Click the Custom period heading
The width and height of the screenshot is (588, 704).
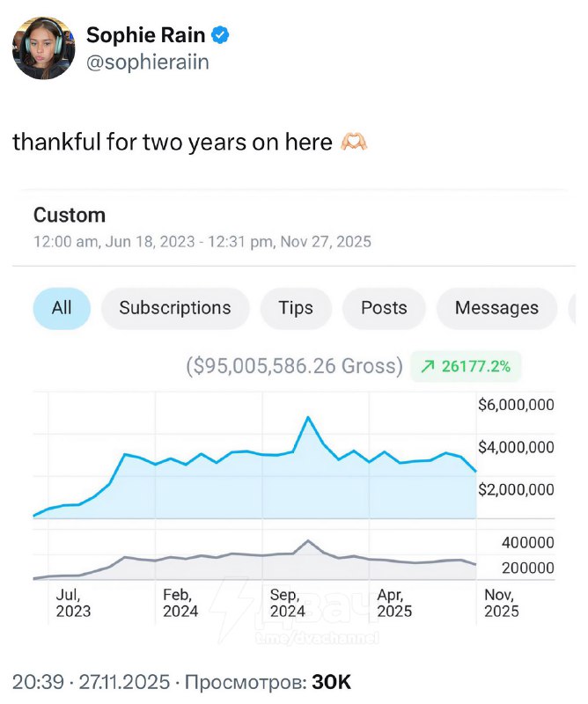(x=70, y=216)
